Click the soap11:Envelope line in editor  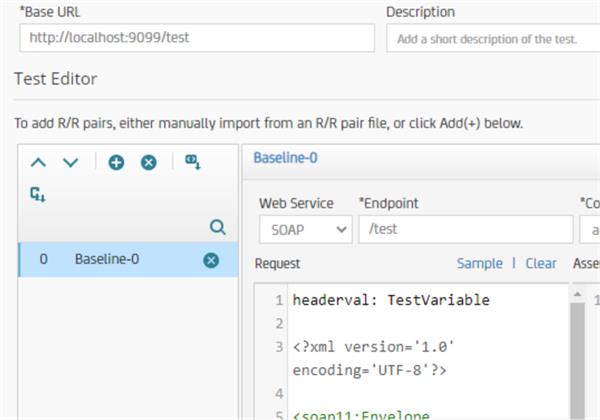pyautogui.click(x=361, y=415)
